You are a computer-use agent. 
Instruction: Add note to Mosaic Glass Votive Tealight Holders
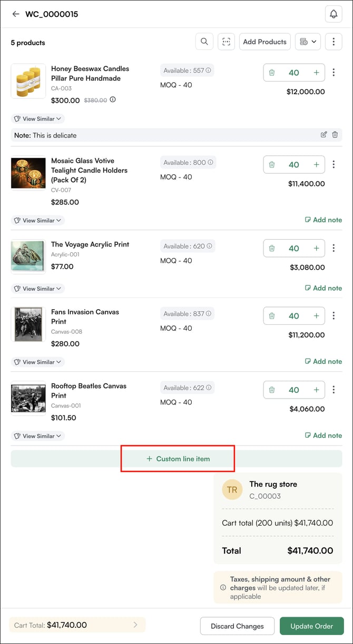click(323, 220)
